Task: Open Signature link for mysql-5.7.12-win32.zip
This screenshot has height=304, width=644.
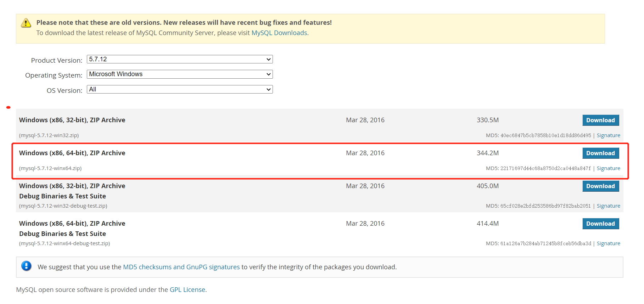Action: coord(609,135)
